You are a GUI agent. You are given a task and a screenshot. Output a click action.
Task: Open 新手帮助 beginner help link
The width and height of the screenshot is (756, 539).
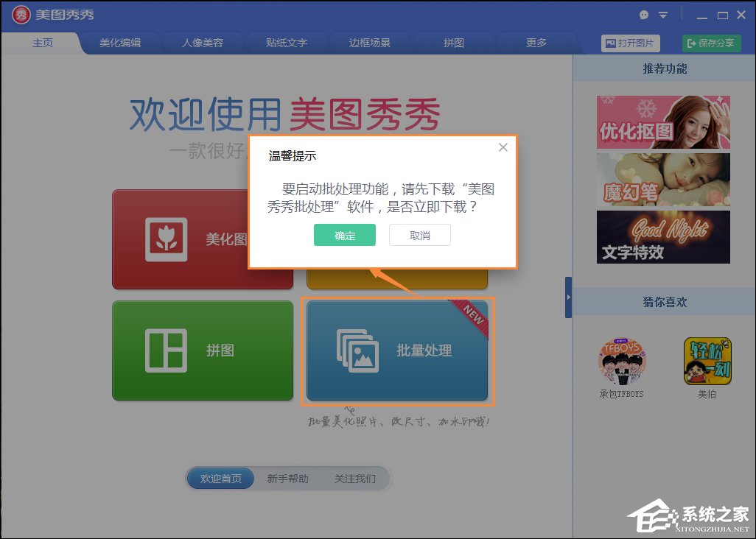point(288,478)
